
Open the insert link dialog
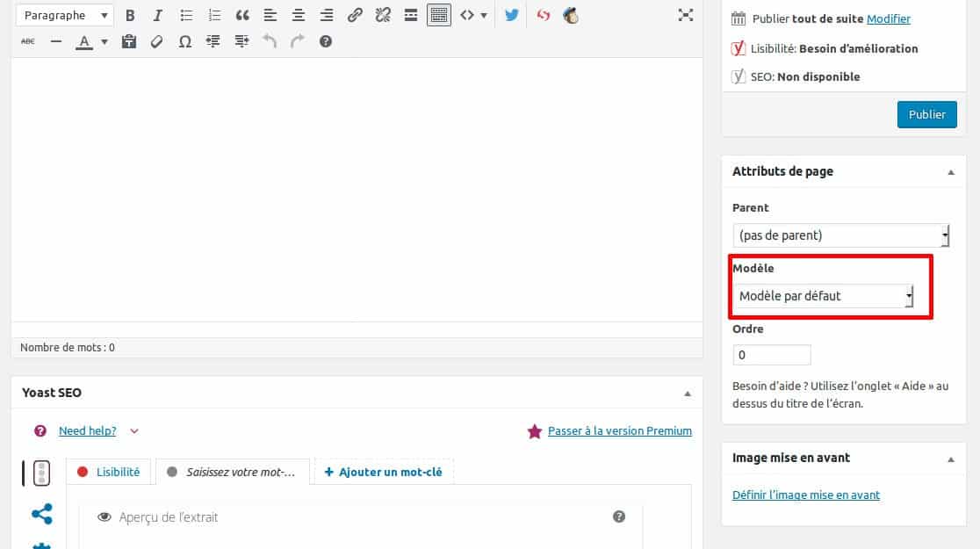354,15
